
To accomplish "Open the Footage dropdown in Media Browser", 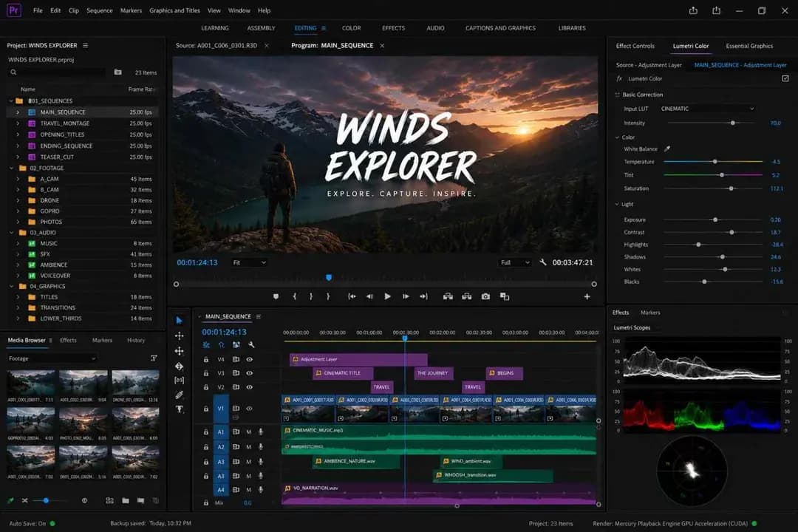I will pyautogui.click(x=52, y=358).
